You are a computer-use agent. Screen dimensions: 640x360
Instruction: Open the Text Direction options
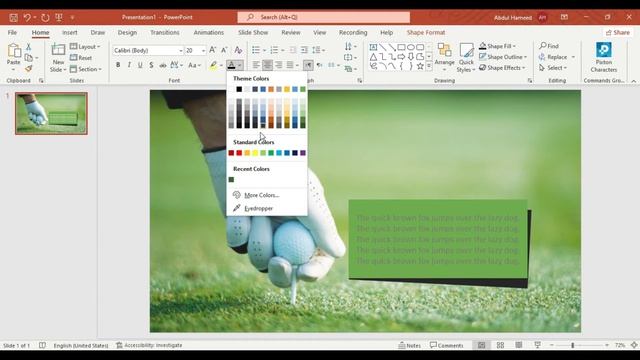350,47
